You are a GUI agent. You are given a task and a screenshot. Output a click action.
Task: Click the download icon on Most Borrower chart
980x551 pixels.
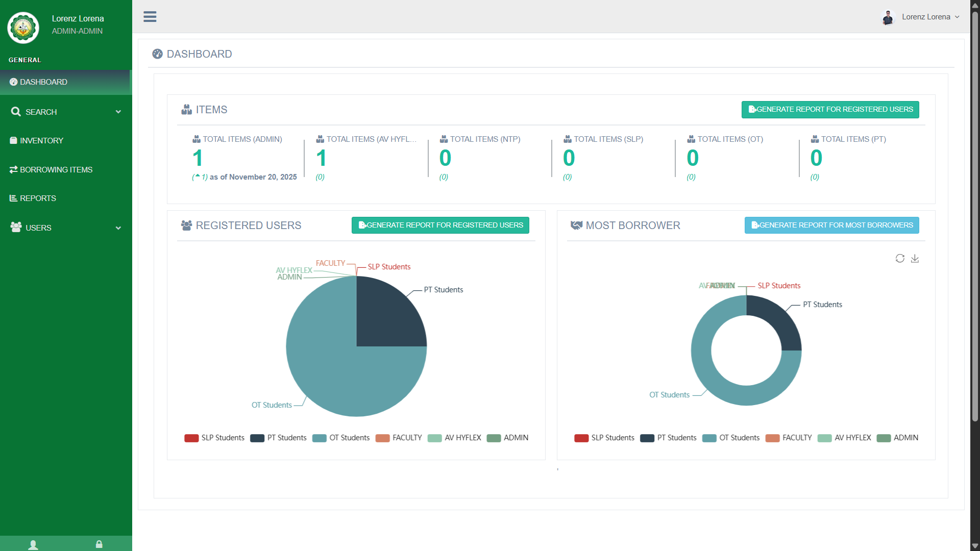point(915,259)
